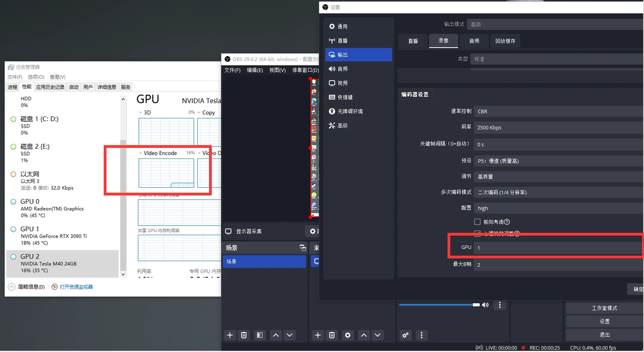The width and height of the screenshot is (644, 352).
Task: Open the 预设 P5 dropdown
Action: point(559,161)
